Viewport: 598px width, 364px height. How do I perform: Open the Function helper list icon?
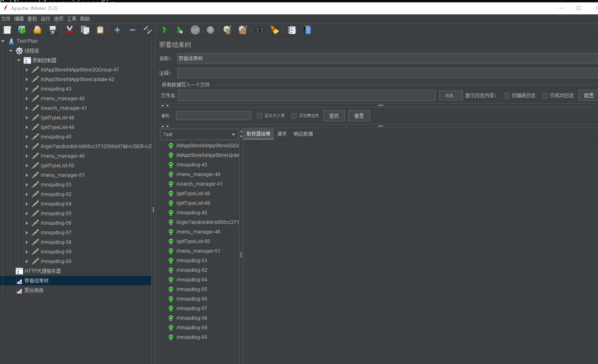coord(292,30)
